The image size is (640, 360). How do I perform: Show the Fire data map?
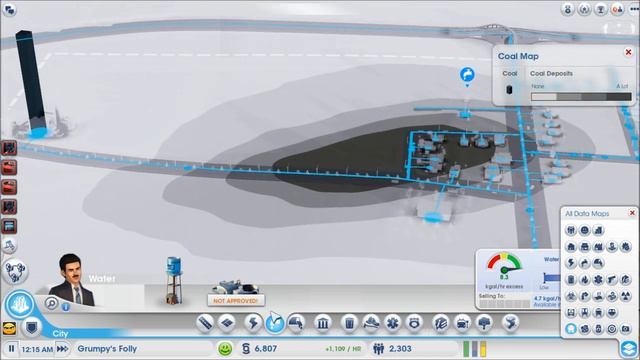(584, 280)
